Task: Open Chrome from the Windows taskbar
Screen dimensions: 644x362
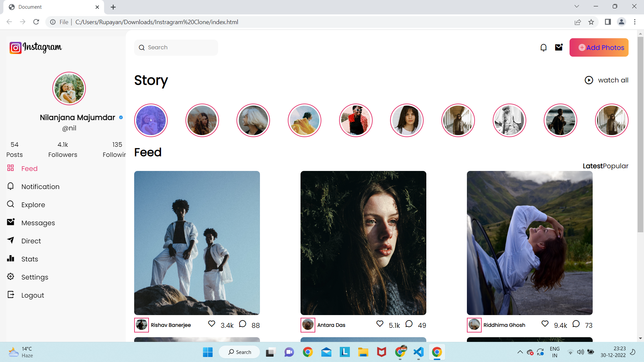Action: click(308, 352)
